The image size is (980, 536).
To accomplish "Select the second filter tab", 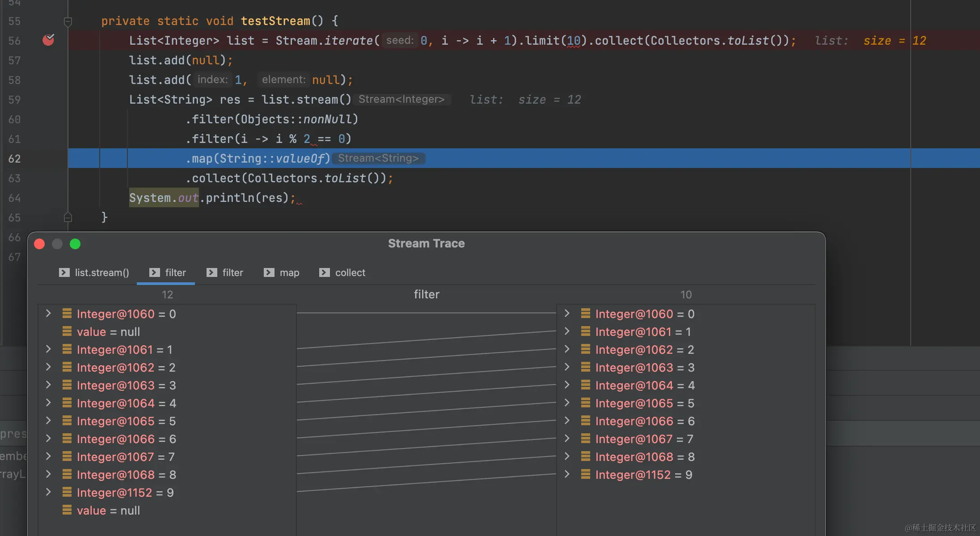I will [232, 272].
